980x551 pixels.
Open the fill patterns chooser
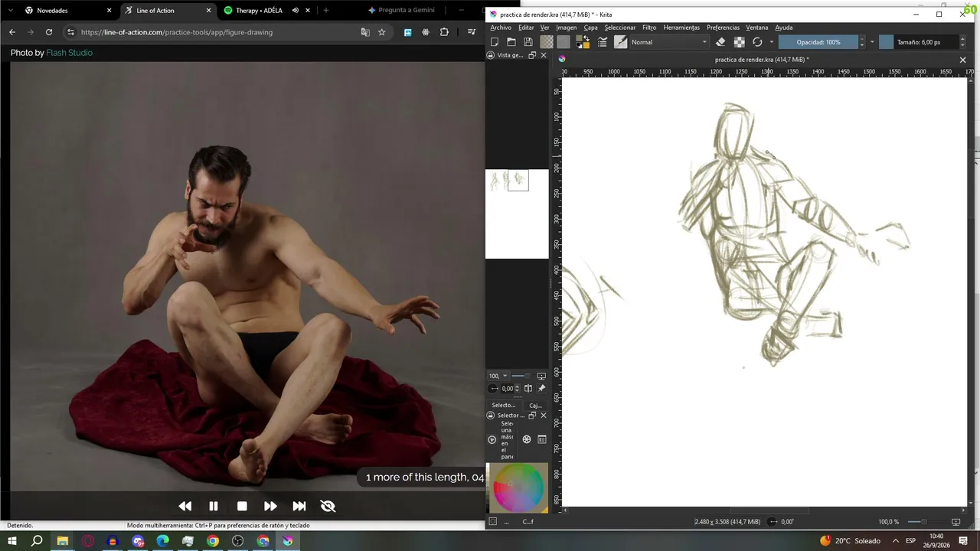tap(563, 42)
